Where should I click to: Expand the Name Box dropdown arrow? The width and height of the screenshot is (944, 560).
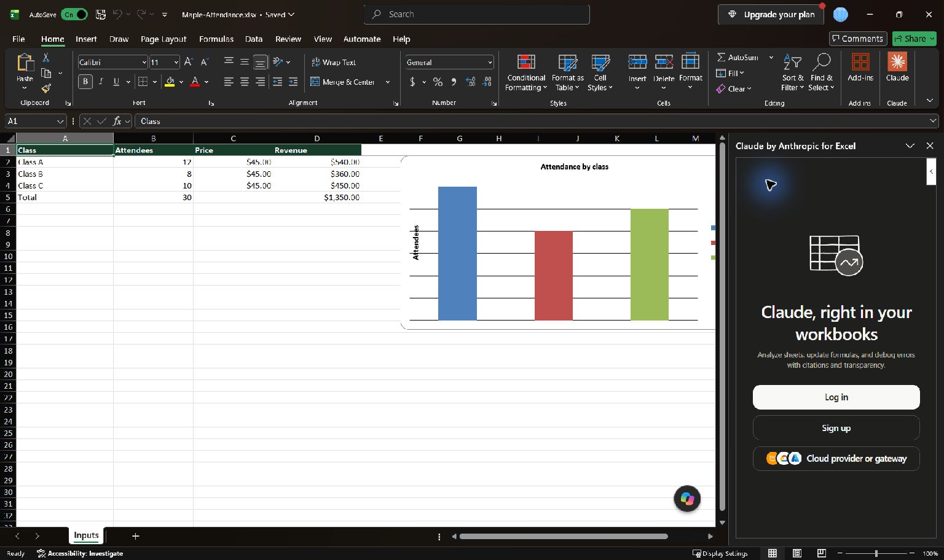[60, 122]
